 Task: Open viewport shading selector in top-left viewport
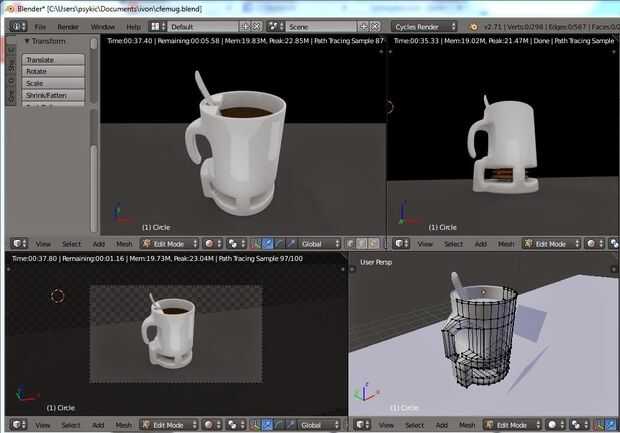(x=213, y=244)
